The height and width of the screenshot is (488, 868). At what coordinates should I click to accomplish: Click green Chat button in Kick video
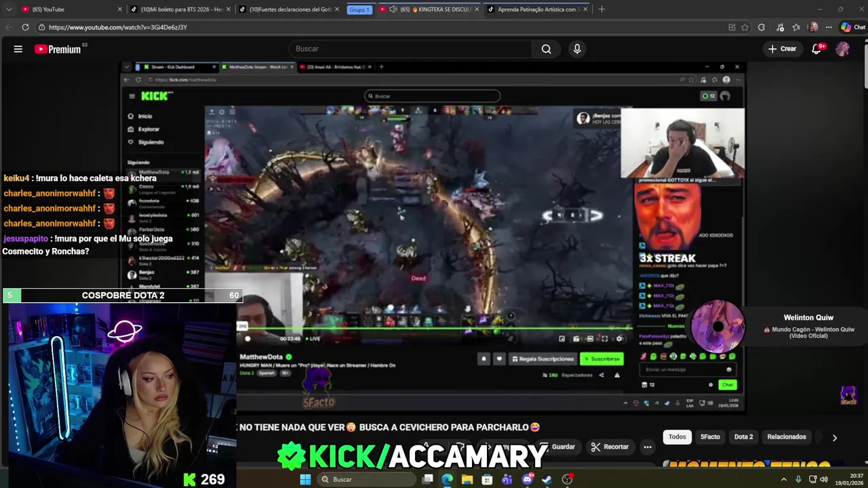tap(728, 385)
